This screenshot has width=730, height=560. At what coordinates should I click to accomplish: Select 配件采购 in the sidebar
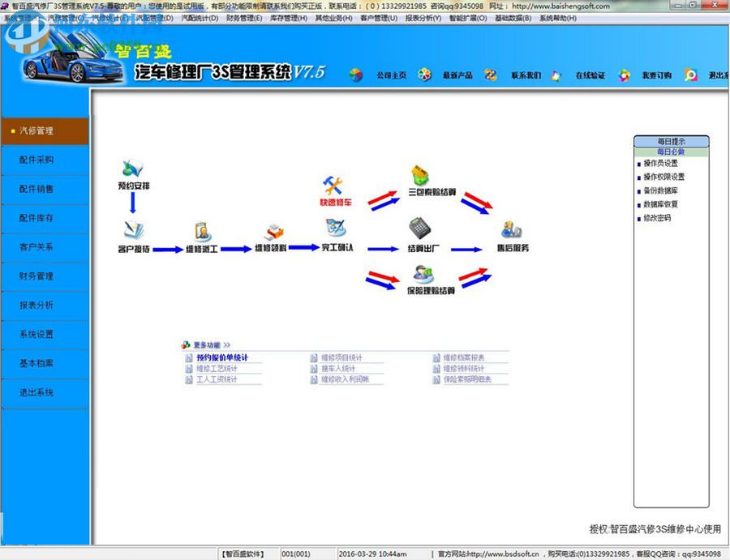[x=45, y=160]
